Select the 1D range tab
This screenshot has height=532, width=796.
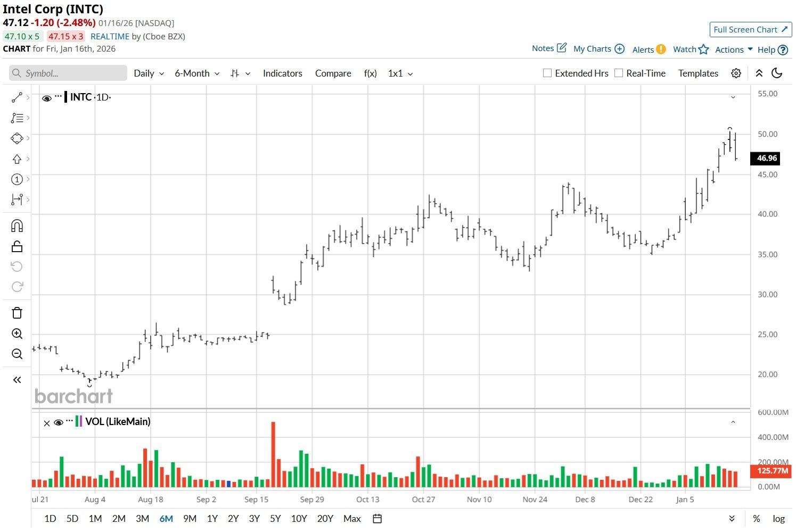[50, 519]
